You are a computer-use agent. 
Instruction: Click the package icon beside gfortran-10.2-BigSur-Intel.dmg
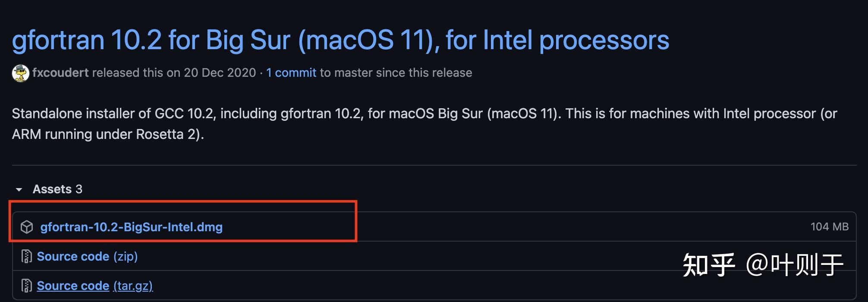coord(27,226)
